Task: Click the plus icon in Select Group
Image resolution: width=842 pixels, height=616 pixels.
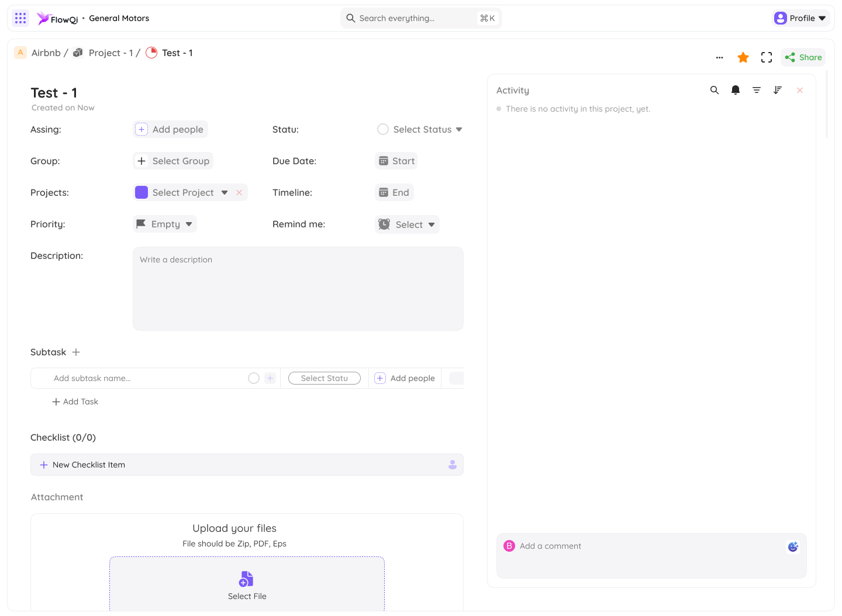Action: 142,161
